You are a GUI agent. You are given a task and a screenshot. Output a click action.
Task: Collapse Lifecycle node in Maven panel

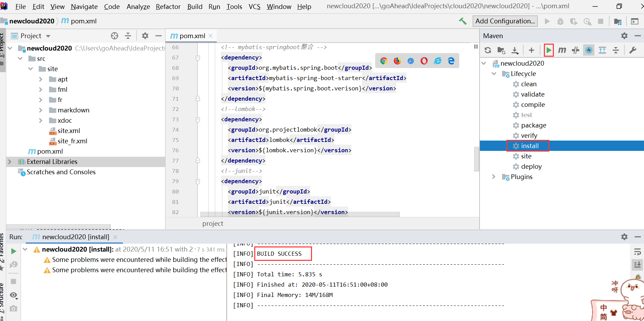pos(494,74)
